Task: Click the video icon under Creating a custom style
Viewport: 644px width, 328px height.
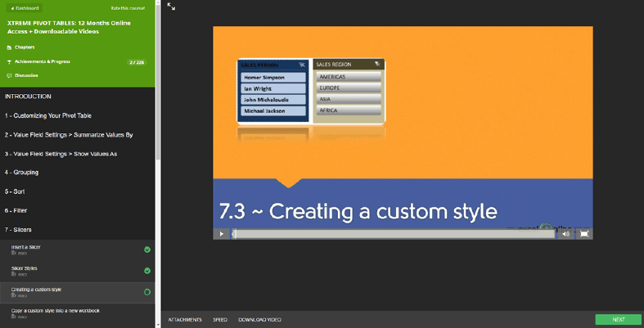Action: pyautogui.click(x=13, y=295)
